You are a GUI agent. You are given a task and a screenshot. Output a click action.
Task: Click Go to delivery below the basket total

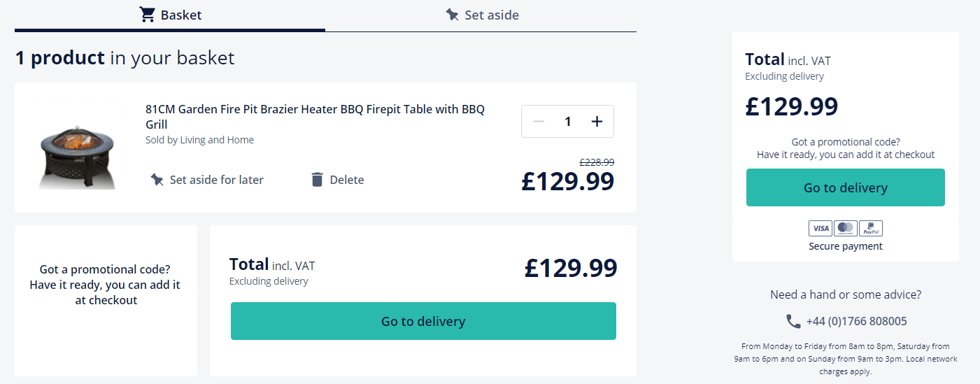(x=423, y=321)
